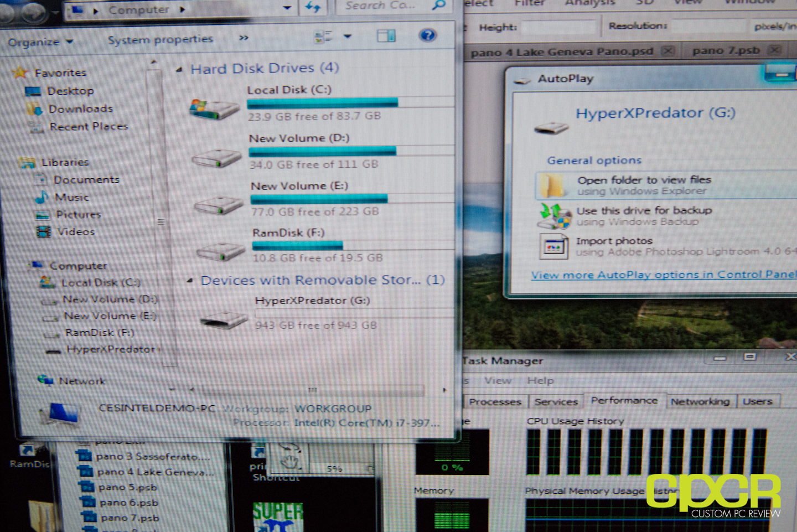
Task: Select New Volume (E:) in navigation tree
Action: [110, 316]
